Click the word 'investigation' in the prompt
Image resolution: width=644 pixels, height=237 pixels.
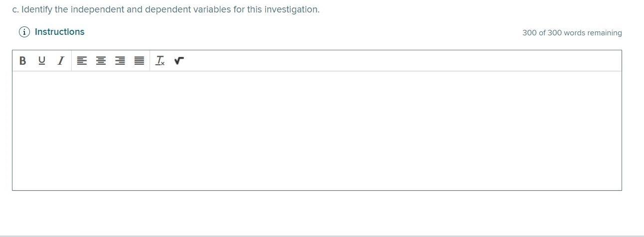[294, 9]
